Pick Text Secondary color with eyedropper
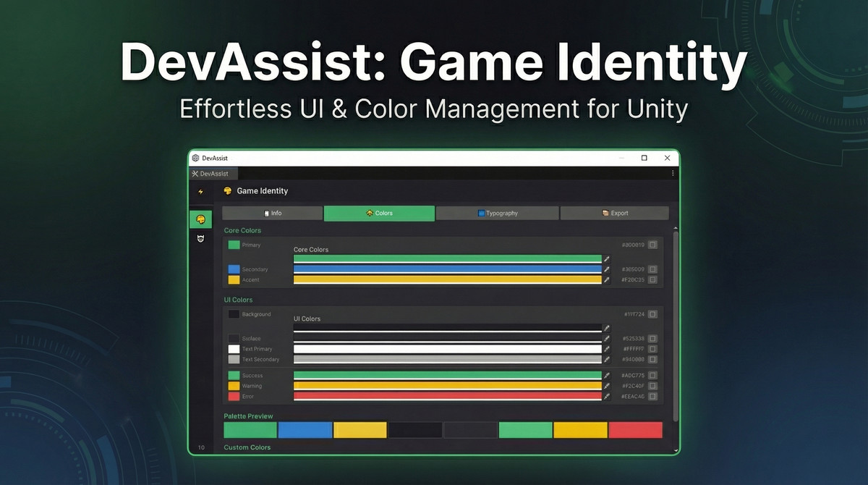The height and width of the screenshot is (485, 868). [x=607, y=359]
